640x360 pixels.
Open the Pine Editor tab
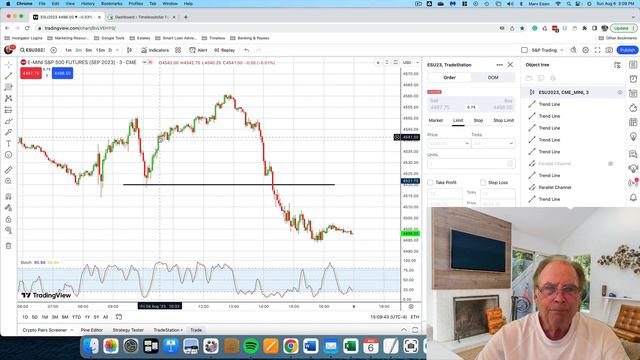point(92,330)
